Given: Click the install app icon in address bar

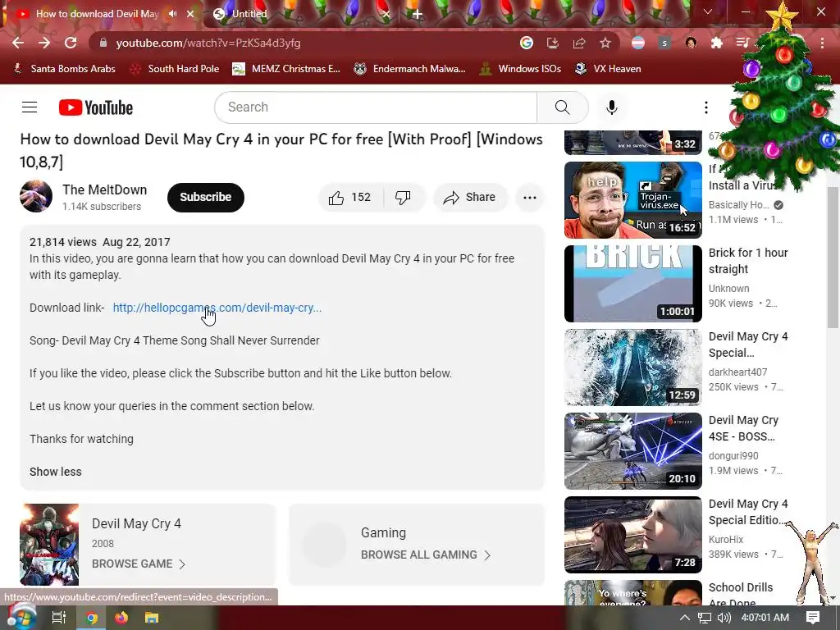Looking at the screenshot, I should [552, 43].
